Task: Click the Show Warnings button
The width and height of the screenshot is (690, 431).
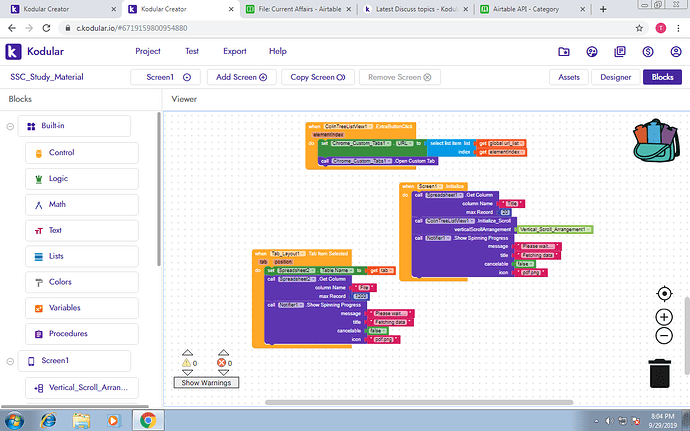Action: pos(206,383)
